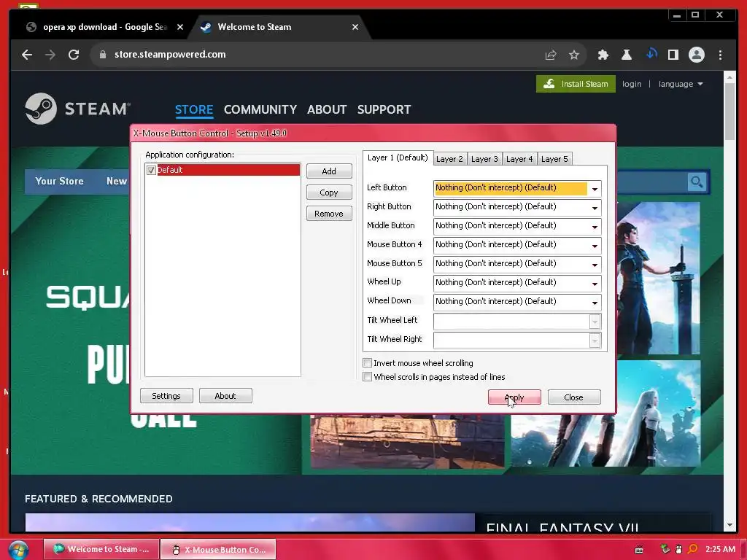Click the green tray icon next to keyboard
The height and width of the screenshot is (560, 747).
(x=665, y=550)
